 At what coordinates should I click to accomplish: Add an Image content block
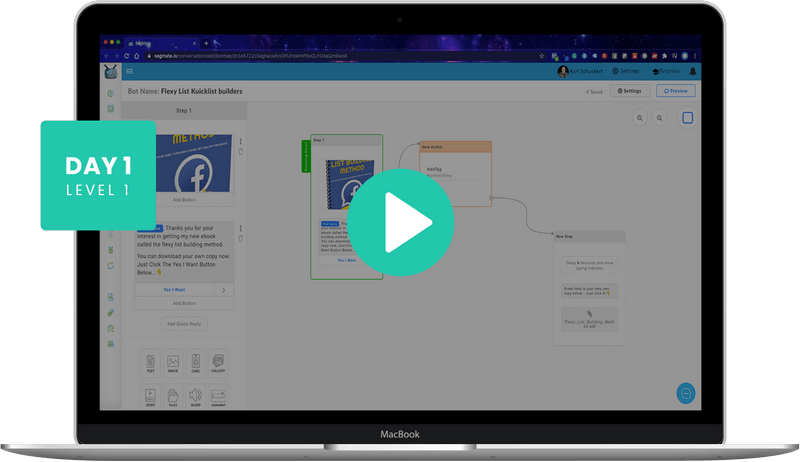point(173,363)
